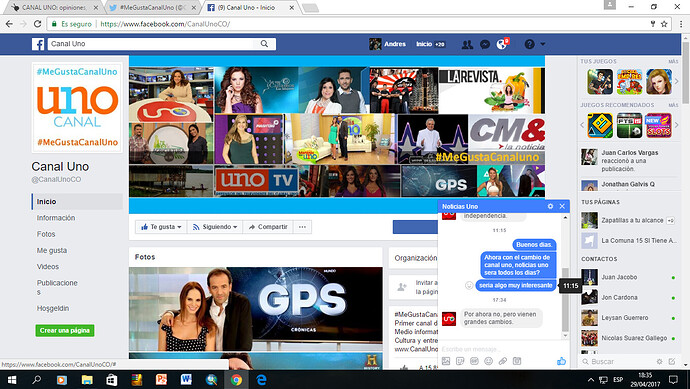Open the more options ellipsis button
Image resolution: width=690 pixels, height=389 pixels.
click(x=302, y=227)
